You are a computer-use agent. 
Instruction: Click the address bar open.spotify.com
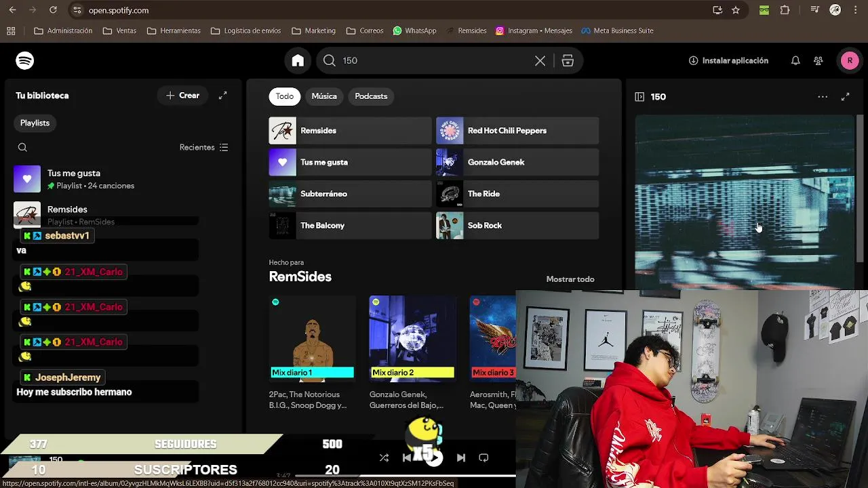click(119, 10)
